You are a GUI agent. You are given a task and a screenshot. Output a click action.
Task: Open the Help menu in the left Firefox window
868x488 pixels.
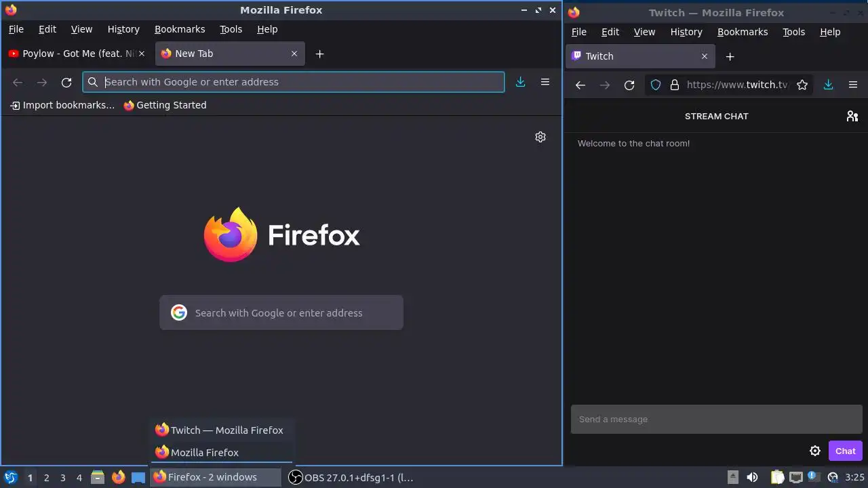click(267, 29)
